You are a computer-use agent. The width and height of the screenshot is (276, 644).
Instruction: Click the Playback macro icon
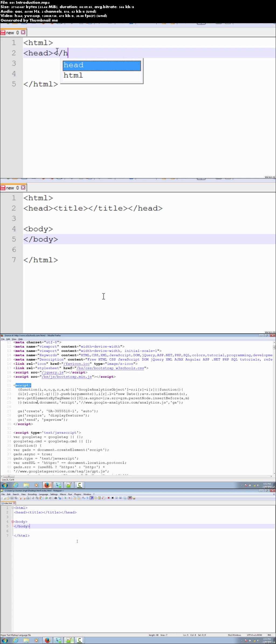coord(116,498)
